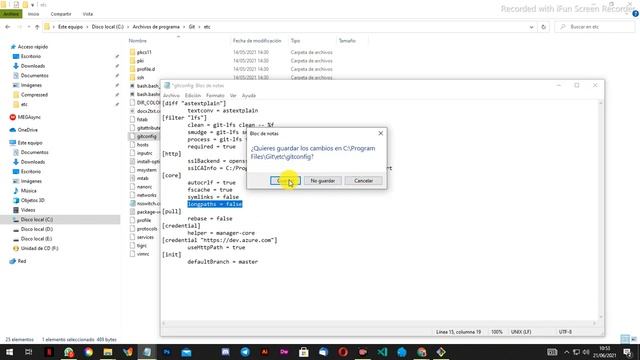Screen dimensions: 640x360
Task: Select Vídeos under Este equipo
Action: pyautogui.click(x=28, y=210)
